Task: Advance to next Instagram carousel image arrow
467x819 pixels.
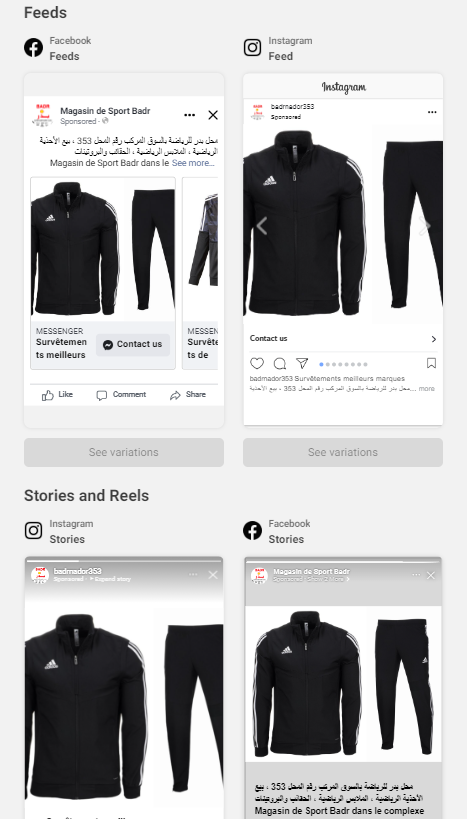Action: click(x=425, y=226)
